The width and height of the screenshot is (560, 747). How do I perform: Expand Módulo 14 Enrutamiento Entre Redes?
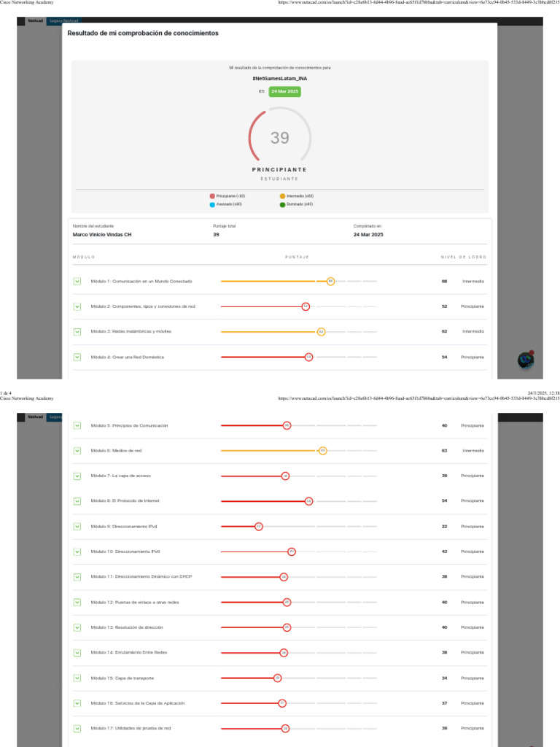(77, 653)
